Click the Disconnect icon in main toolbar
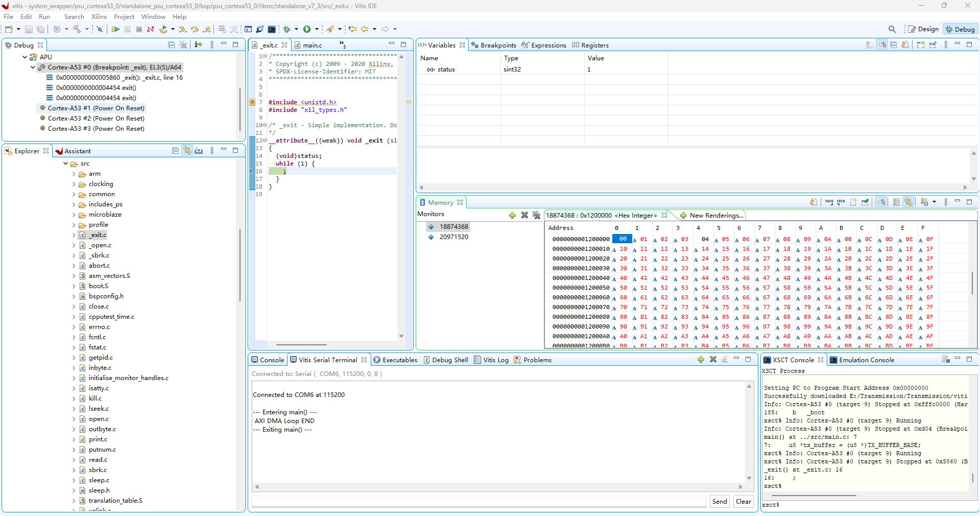The height and width of the screenshot is (516, 980). (151, 29)
